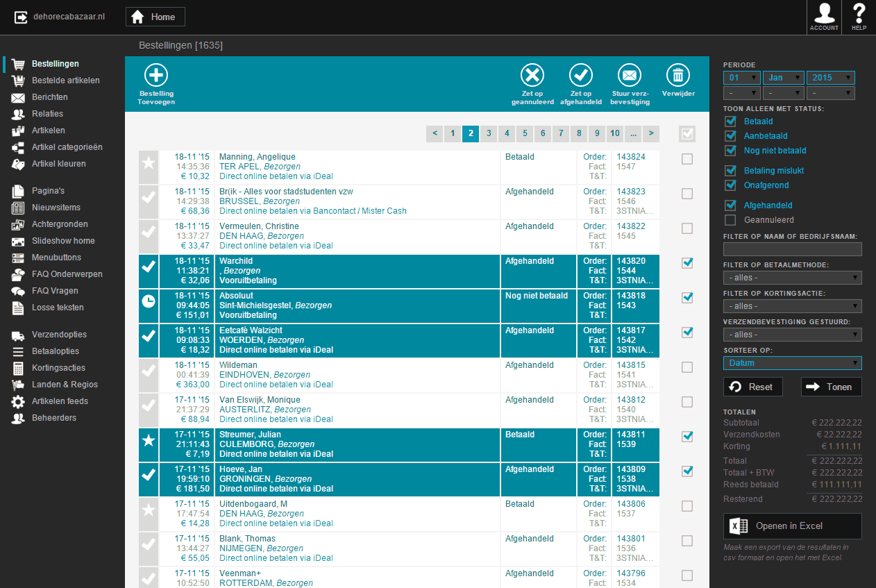
Task: Click the customer name Vermeulen, Christine
Action: tap(259, 226)
